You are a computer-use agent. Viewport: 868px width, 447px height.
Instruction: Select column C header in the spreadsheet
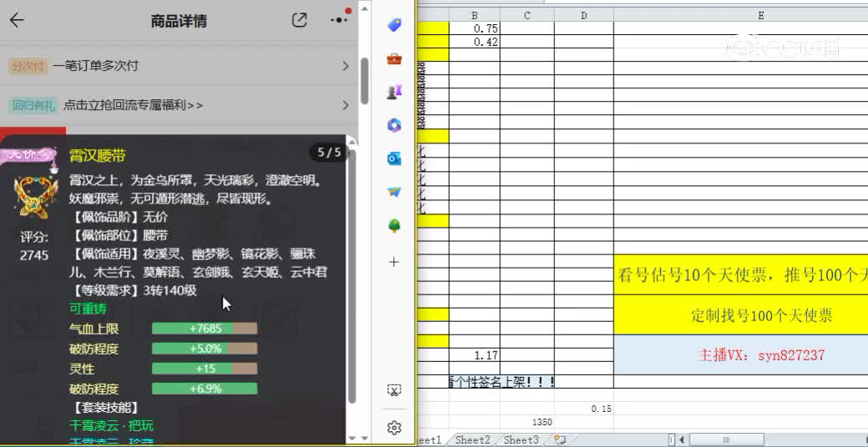[527, 16]
